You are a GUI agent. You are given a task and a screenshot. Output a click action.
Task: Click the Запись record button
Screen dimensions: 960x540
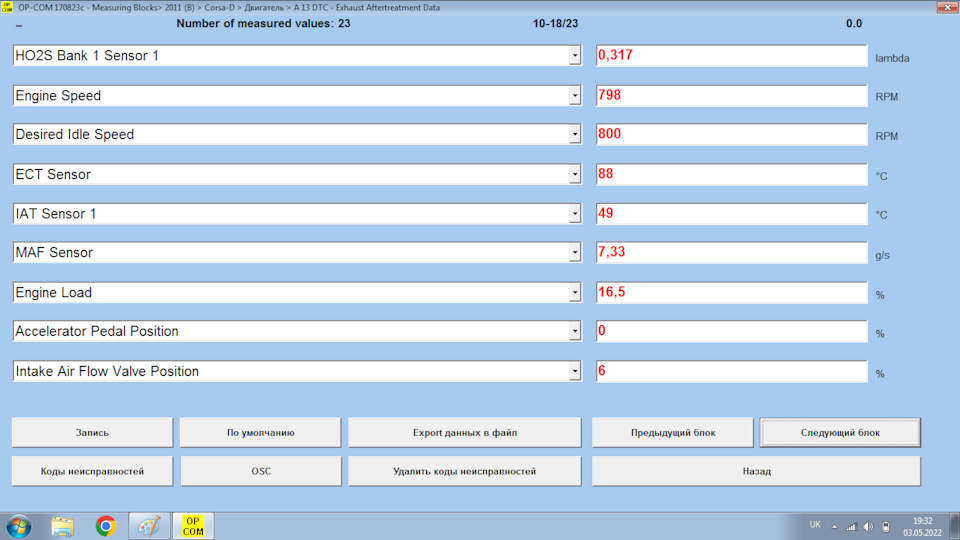coord(92,432)
